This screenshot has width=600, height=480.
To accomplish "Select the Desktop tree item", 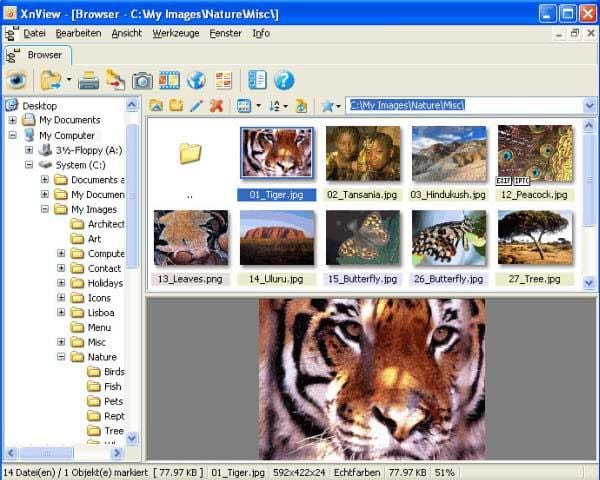I will pyautogui.click(x=39, y=106).
